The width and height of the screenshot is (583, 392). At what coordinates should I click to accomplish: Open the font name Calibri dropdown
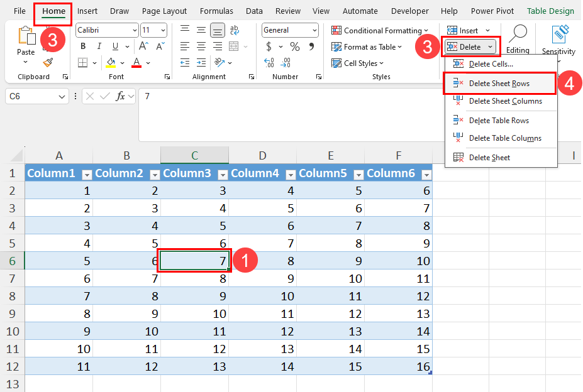pos(135,31)
